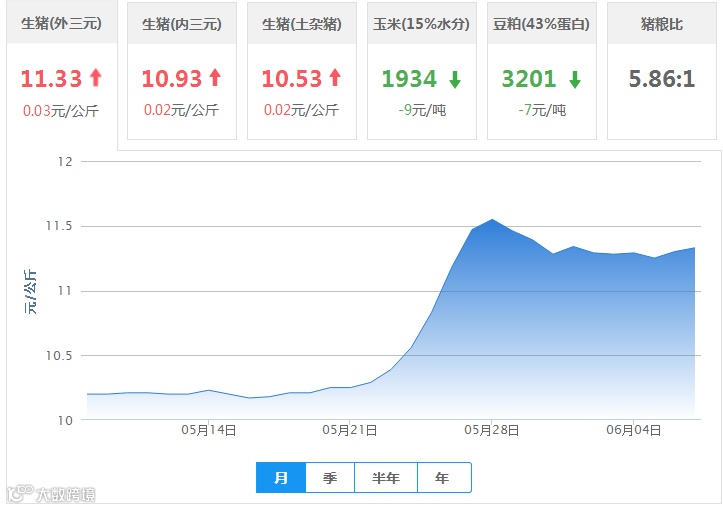
Task: Click the 05月14日 axis label
Action: 208,430
